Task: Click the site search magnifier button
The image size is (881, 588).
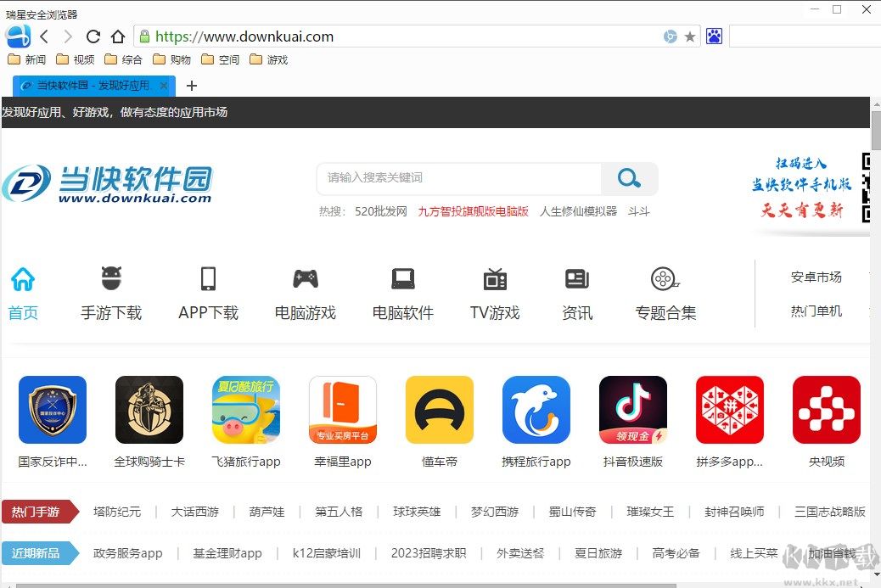Action: pyautogui.click(x=629, y=178)
